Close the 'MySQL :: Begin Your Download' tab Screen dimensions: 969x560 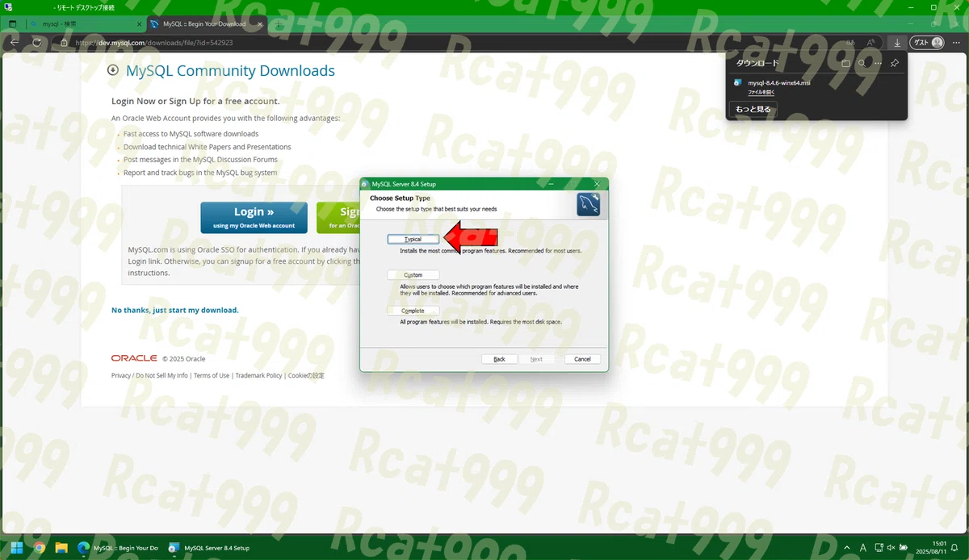point(258,24)
